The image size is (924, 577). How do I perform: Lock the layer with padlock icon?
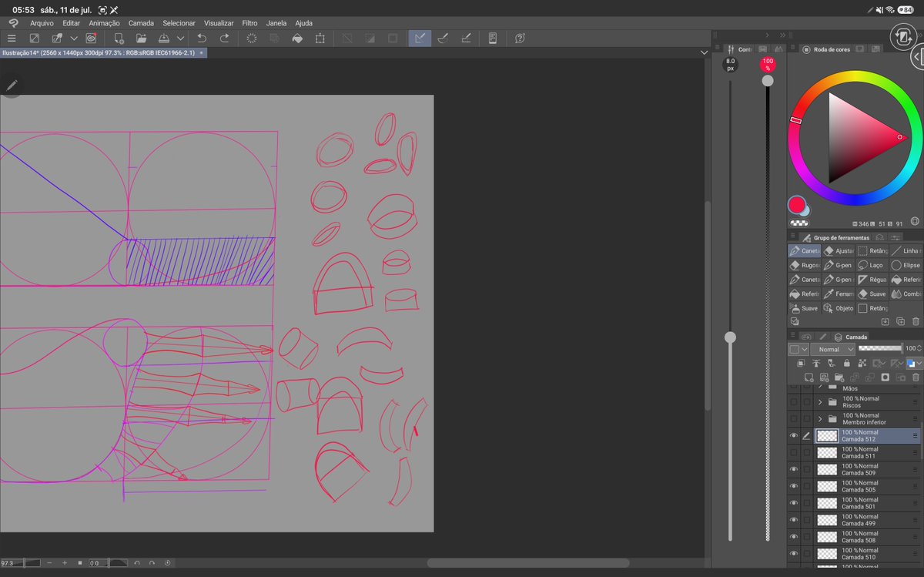(847, 363)
